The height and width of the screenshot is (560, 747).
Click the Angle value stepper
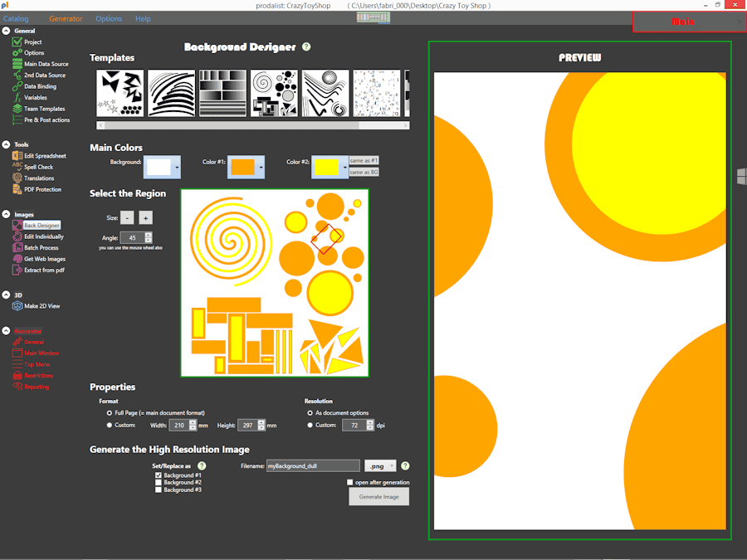149,237
